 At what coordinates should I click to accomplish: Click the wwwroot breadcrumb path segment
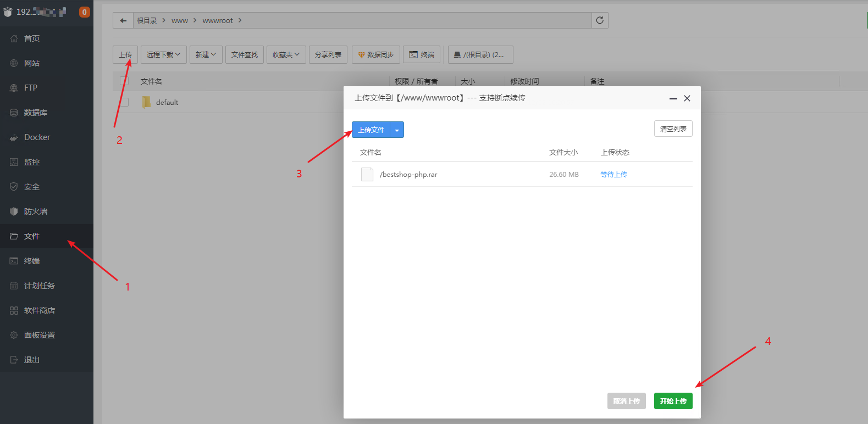click(x=218, y=21)
